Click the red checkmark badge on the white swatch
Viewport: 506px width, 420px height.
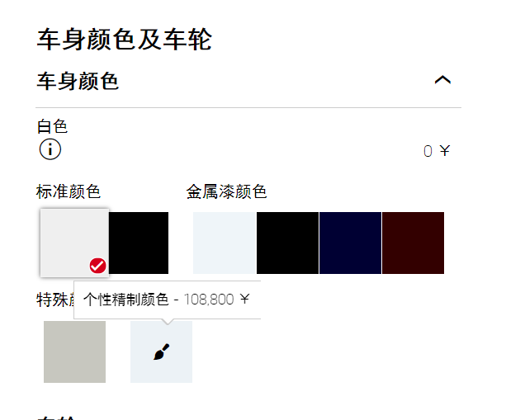tap(97, 266)
